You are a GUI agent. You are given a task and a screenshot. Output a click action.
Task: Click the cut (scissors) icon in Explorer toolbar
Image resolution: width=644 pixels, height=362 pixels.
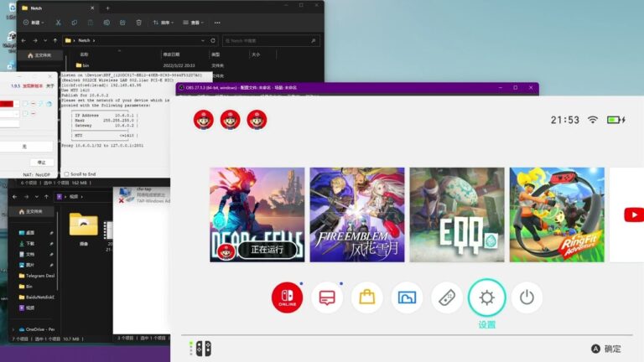point(58,23)
